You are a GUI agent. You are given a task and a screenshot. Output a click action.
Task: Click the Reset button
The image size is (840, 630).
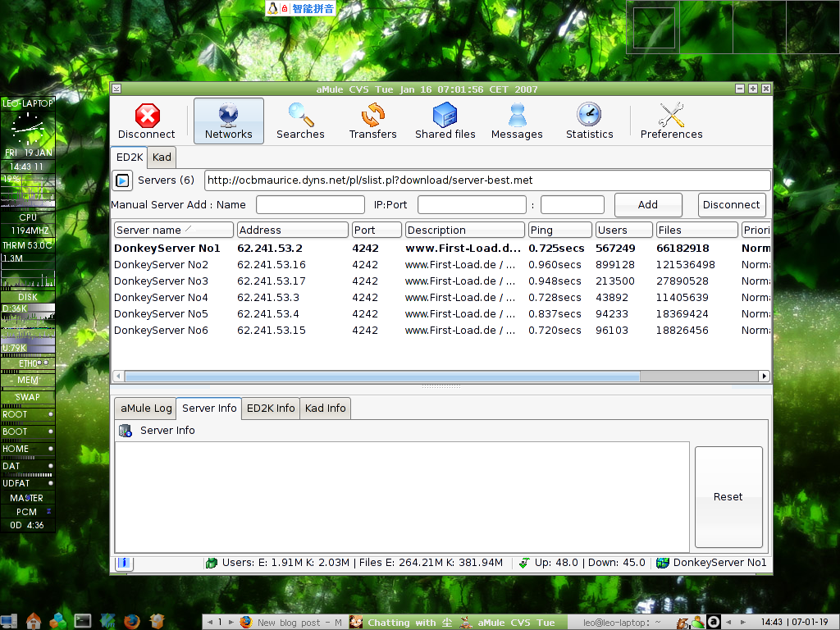(x=728, y=497)
